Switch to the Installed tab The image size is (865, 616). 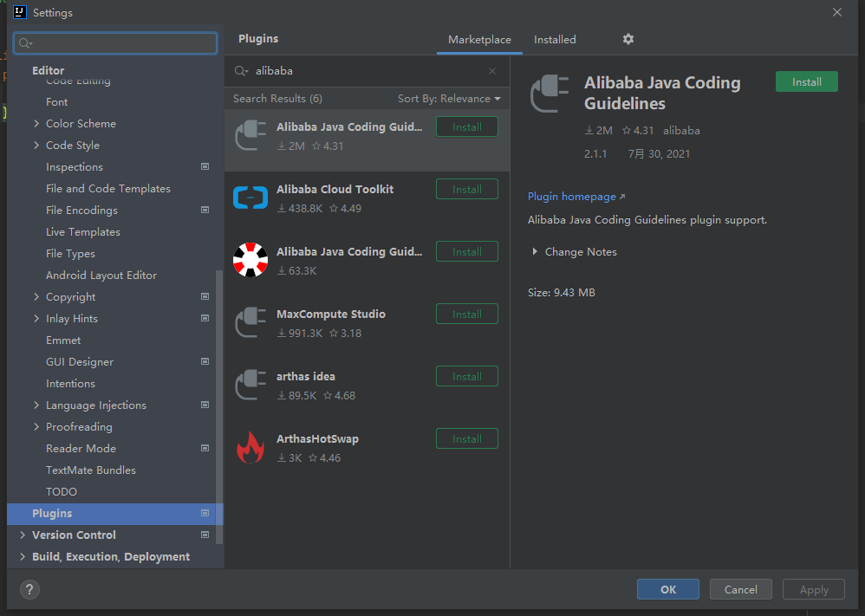click(x=555, y=40)
